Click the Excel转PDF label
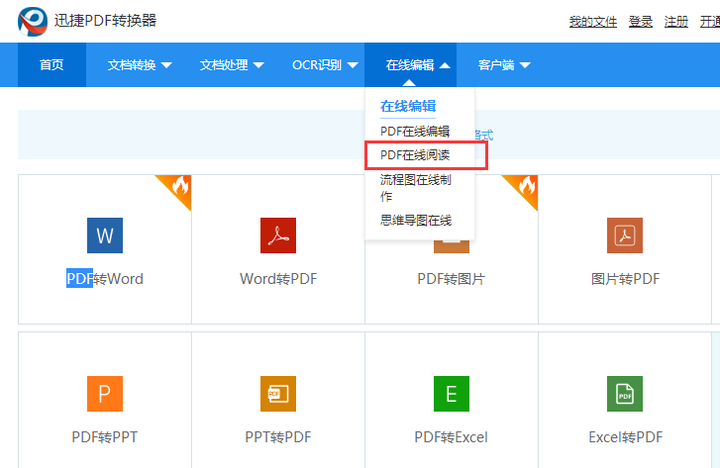The image size is (720, 468). (x=625, y=437)
